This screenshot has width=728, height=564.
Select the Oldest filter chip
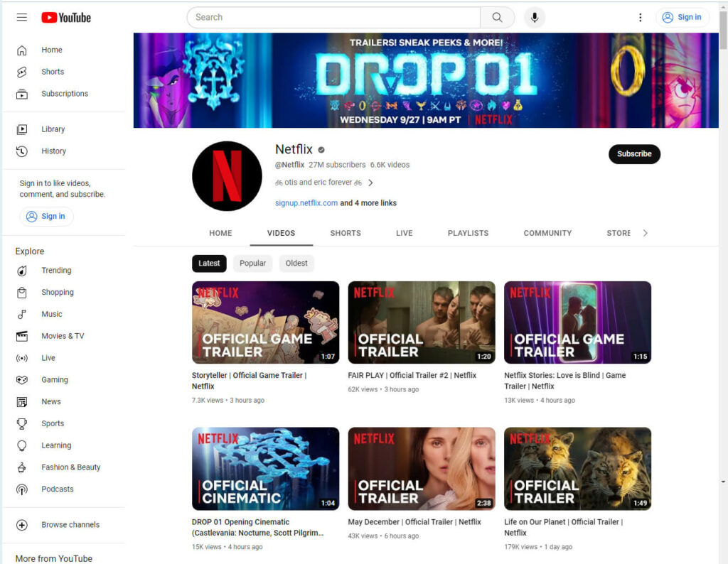click(296, 263)
